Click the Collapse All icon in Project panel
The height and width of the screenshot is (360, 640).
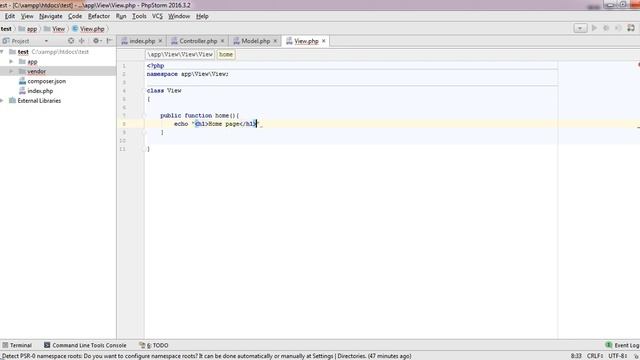tap(82, 41)
